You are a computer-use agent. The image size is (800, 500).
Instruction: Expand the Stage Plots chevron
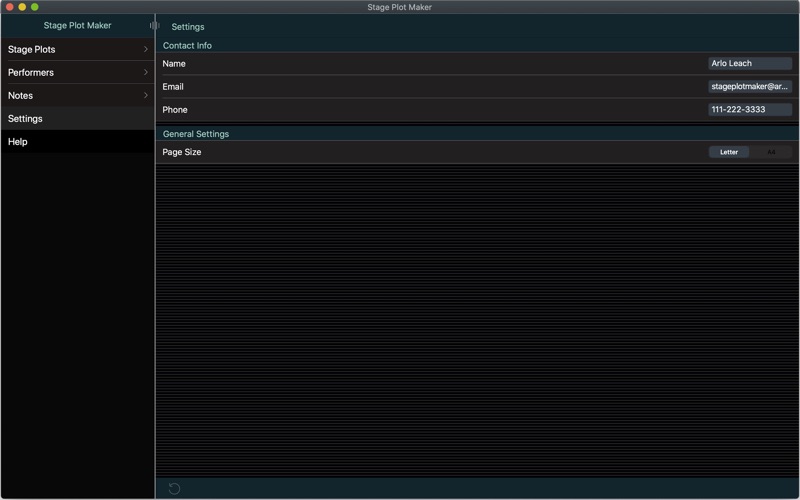[145, 49]
